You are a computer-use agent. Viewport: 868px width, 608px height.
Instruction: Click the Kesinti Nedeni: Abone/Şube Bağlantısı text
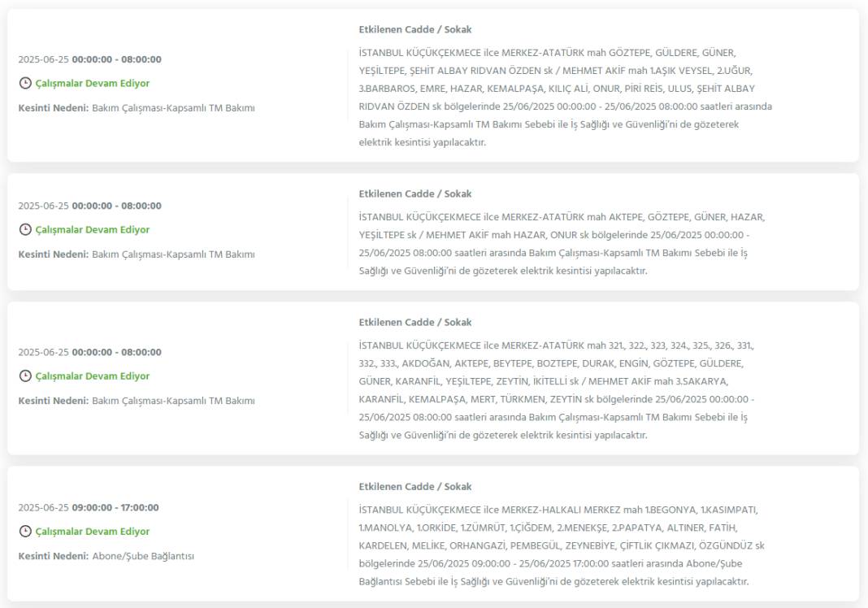point(106,556)
